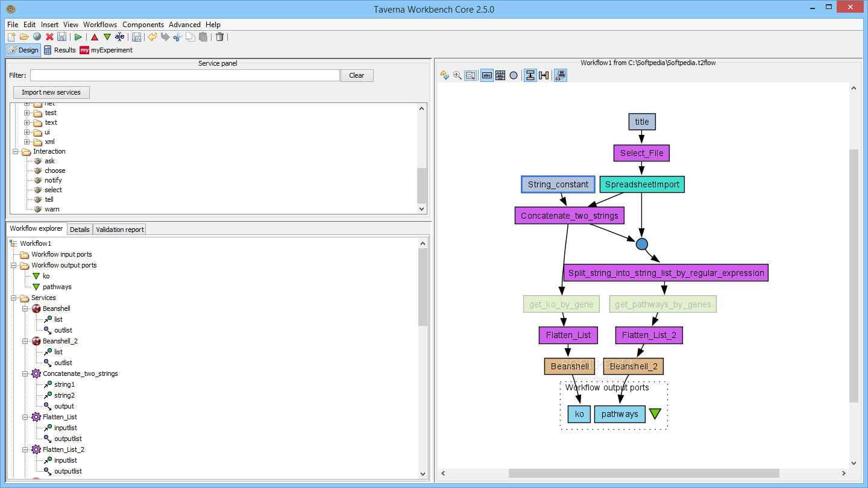Select the 'notify' interaction service
The image size is (868, 488).
[53, 180]
